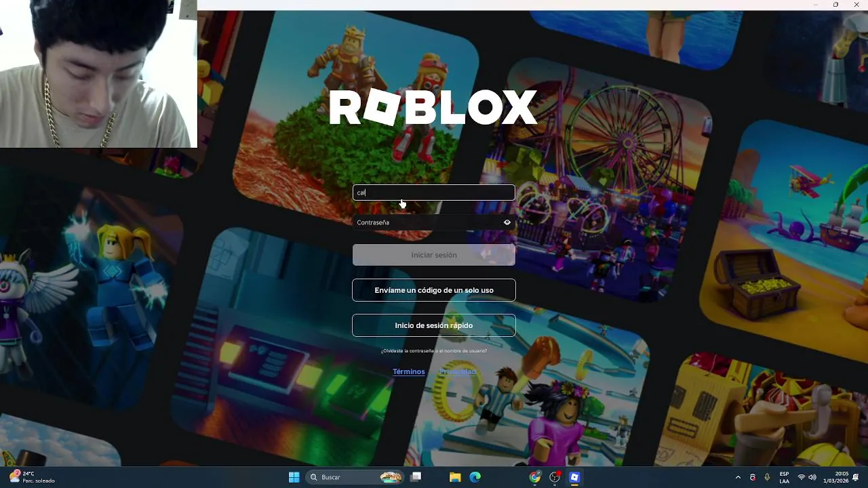Select the Roblox app in the taskbar
Image resolution: width=868 pixels, height=488 pixels.
(x=574, y=477)
